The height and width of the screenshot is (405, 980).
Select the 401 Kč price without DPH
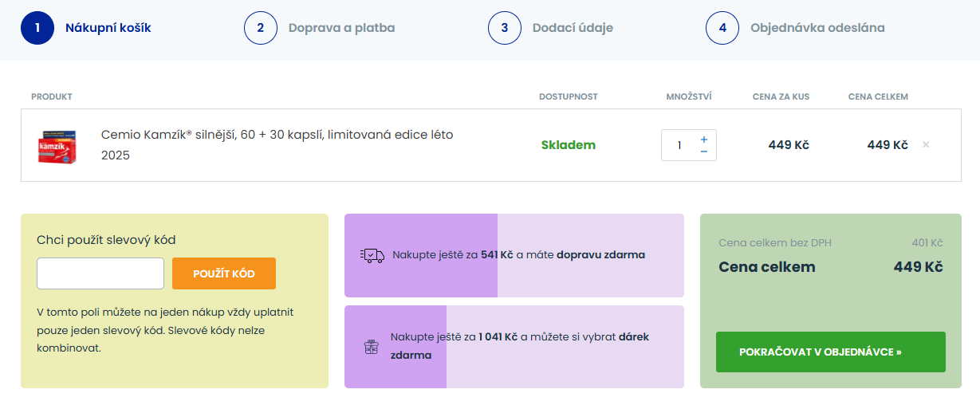tap(927, 243)
